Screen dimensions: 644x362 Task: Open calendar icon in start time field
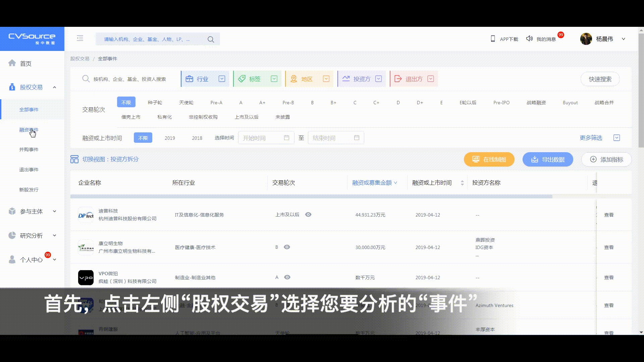pyautogui.click(x=286, y=138)
